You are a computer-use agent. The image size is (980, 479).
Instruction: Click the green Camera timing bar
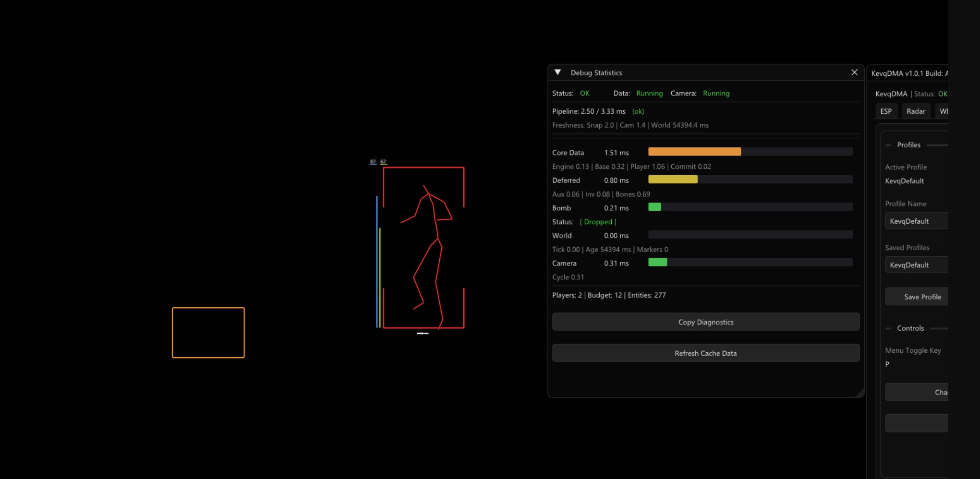click(657, 263)
